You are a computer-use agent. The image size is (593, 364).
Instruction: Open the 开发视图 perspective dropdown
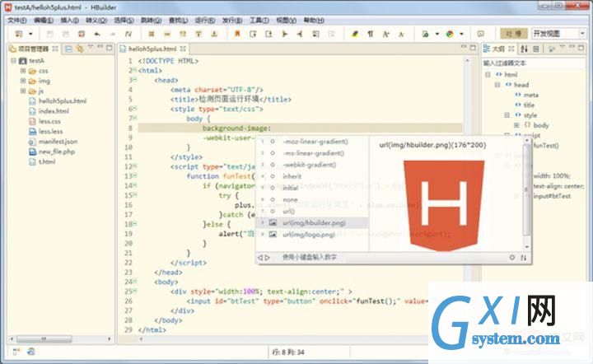click(582, 34)
